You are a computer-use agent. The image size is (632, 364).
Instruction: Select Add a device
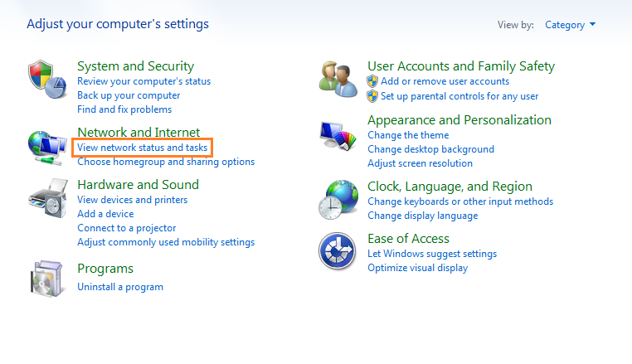click(x=105, y=214)
